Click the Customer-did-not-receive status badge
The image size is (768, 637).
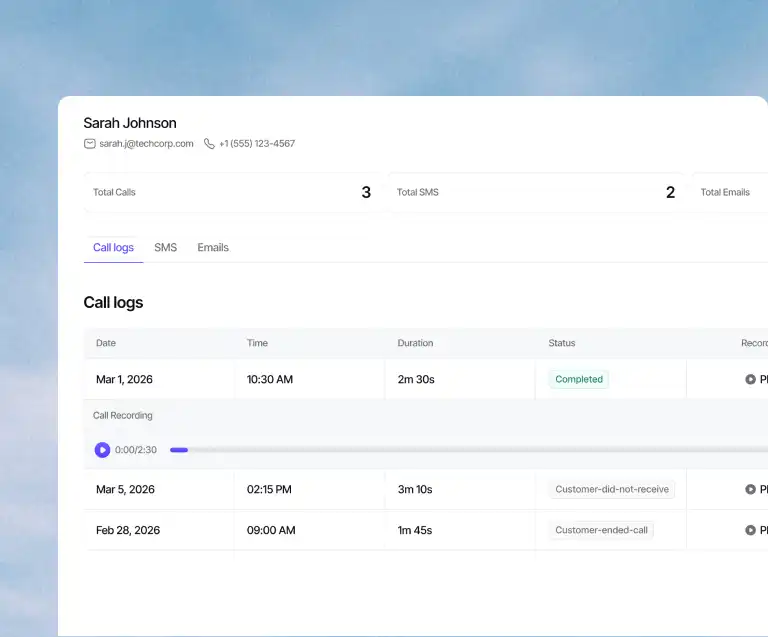point(612,489)
